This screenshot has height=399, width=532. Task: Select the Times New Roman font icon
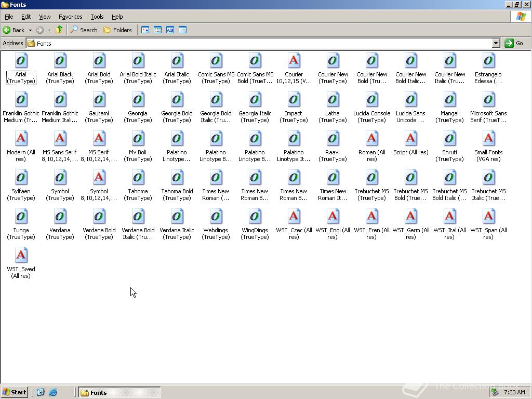pos(216,178)
